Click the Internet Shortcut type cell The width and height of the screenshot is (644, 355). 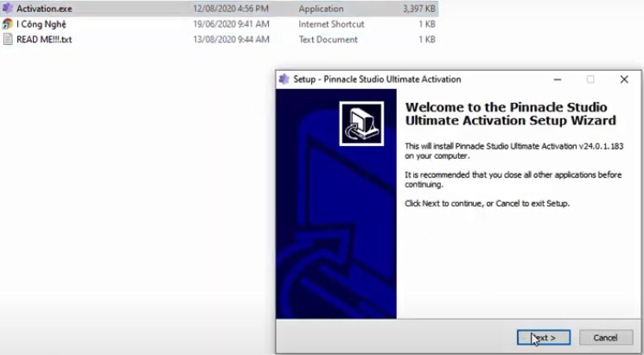331,24
